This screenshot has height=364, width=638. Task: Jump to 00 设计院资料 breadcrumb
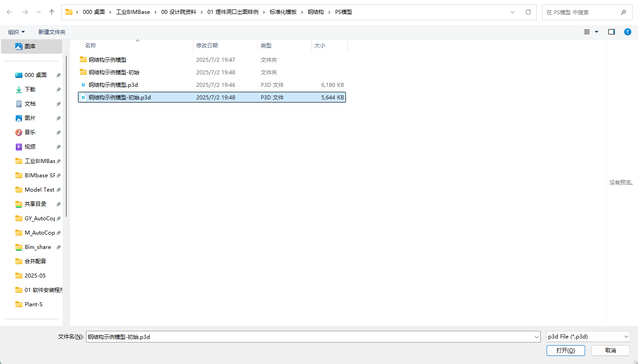pos(179,12)
